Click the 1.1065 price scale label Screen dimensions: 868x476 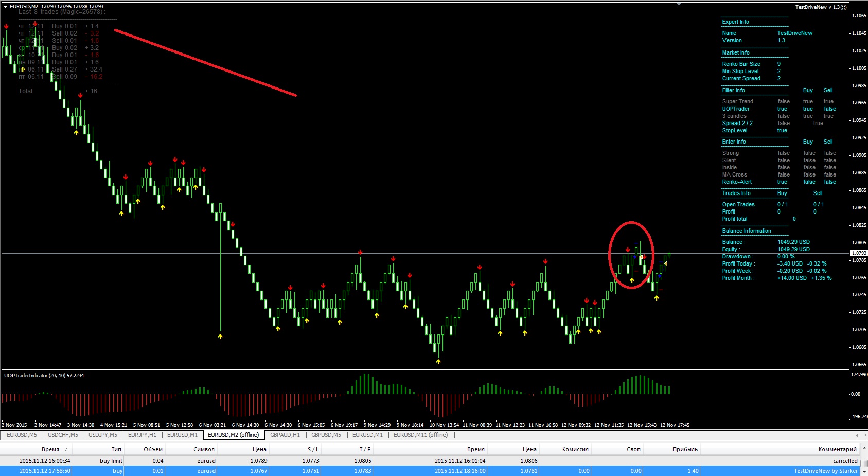859,16
